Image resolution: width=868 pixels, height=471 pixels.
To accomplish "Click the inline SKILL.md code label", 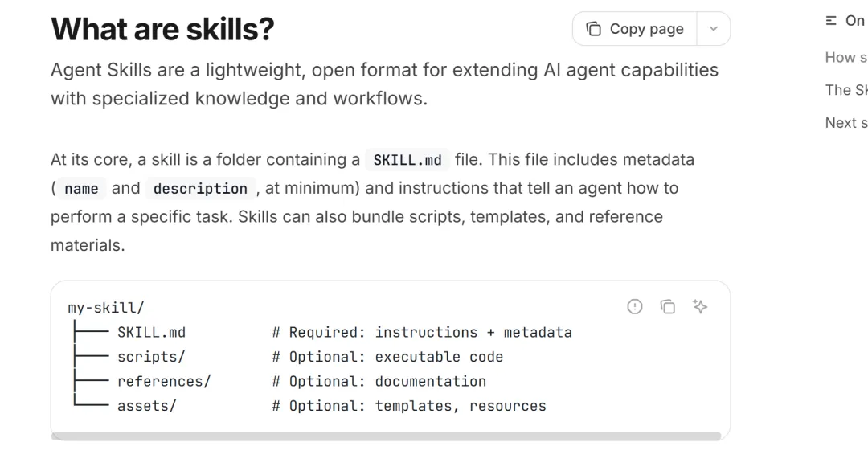I will point(407,160).
